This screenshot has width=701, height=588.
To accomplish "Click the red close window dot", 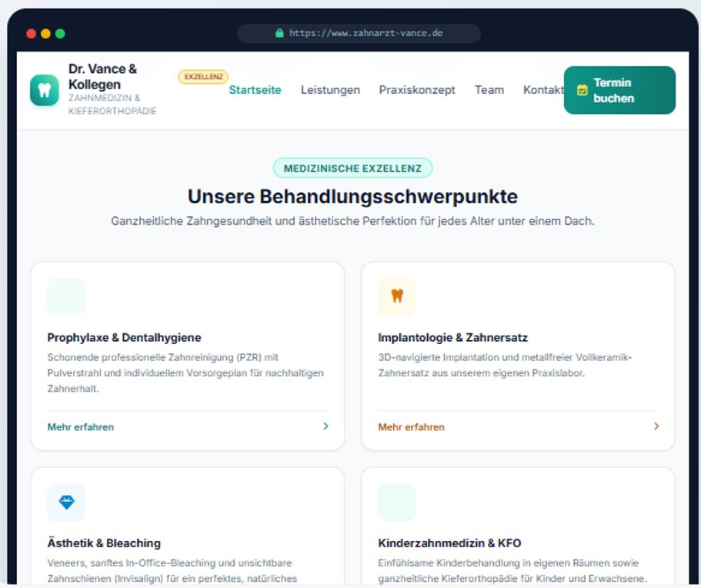I will click(x=32, y=34).
